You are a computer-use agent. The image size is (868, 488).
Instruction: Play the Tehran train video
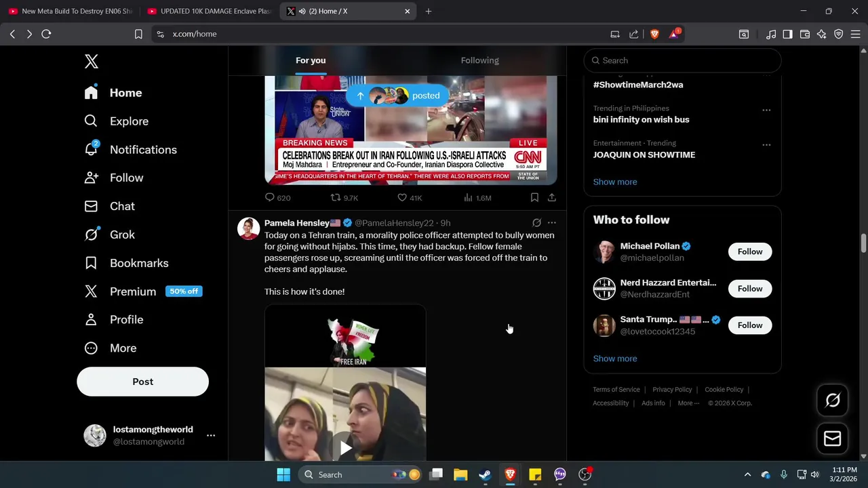pyautogui.click(x=346, y=448)
